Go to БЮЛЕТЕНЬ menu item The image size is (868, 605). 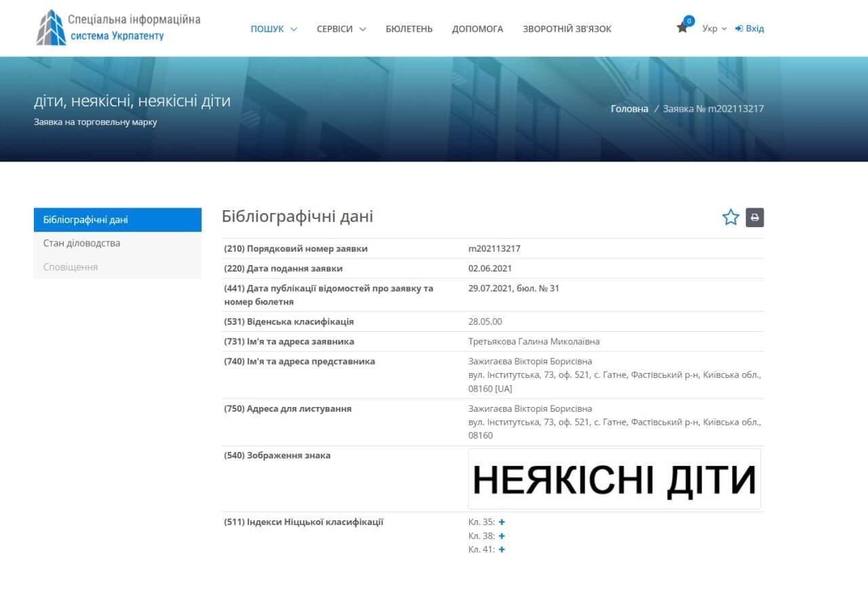coord(409,28)
